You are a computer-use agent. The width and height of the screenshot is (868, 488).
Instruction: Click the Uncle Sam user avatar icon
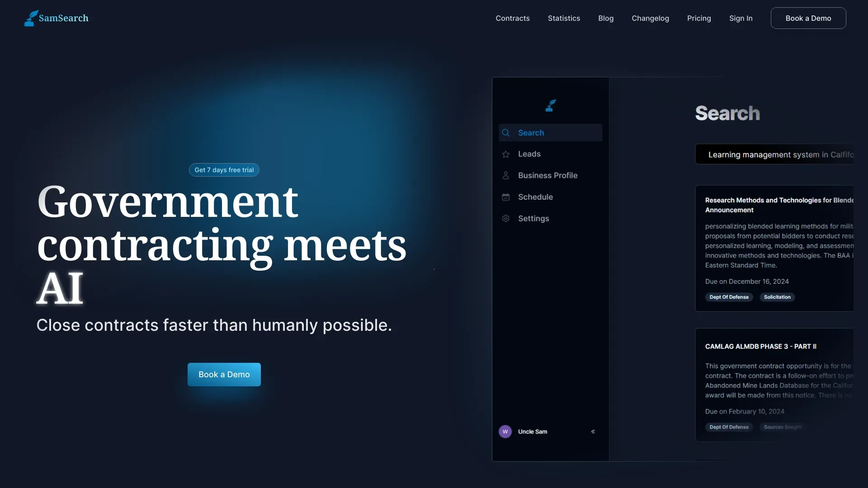(x=505, y=431)
